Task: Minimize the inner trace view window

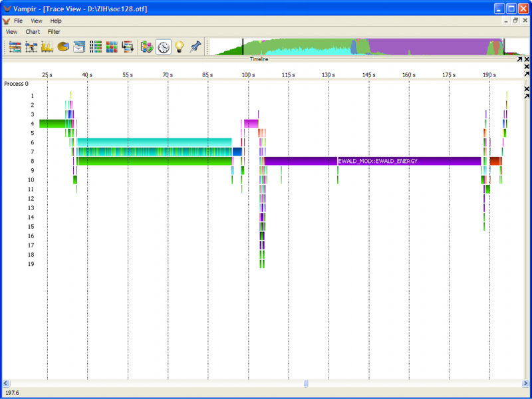Action: click(x=506, y=21)
